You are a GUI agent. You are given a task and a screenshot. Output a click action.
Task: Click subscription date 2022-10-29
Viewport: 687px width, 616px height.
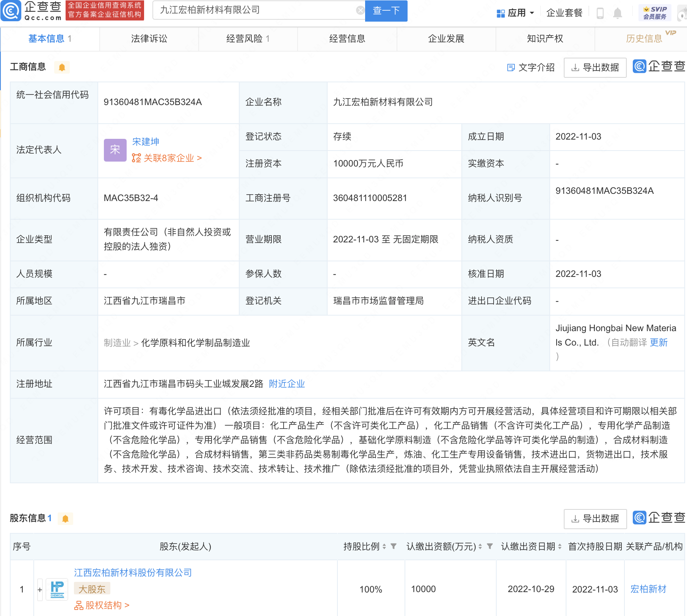531,589
